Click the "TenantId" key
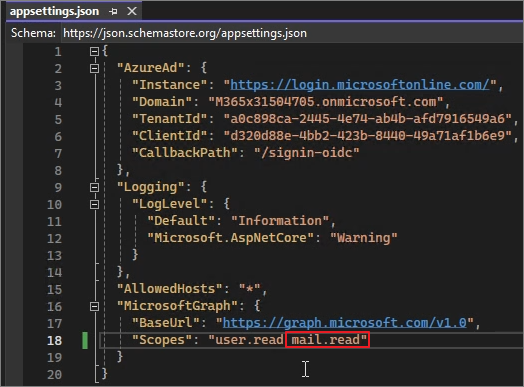The width and height of the screenshot is (524, 387). (170, 119)
